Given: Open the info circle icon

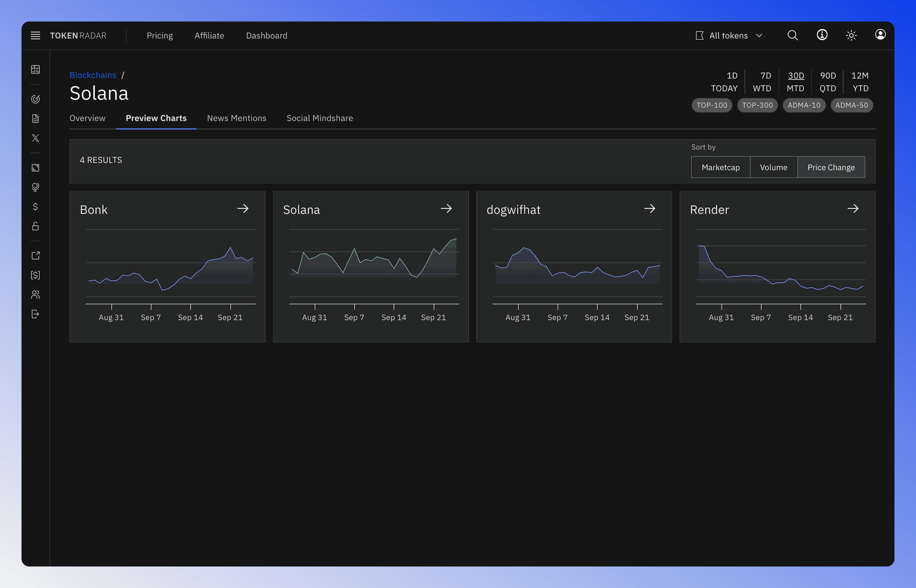Looking at the screenshot, I should click(822, 35).
